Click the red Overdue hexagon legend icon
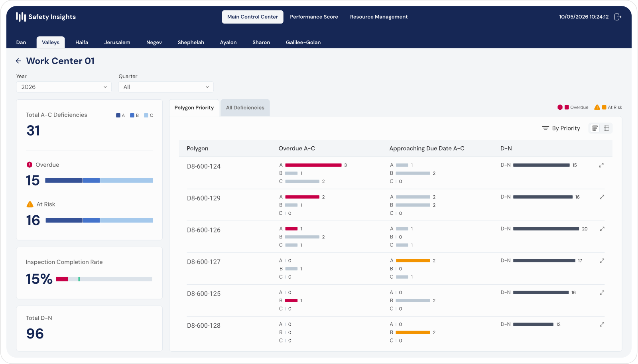 pos(560,107)
